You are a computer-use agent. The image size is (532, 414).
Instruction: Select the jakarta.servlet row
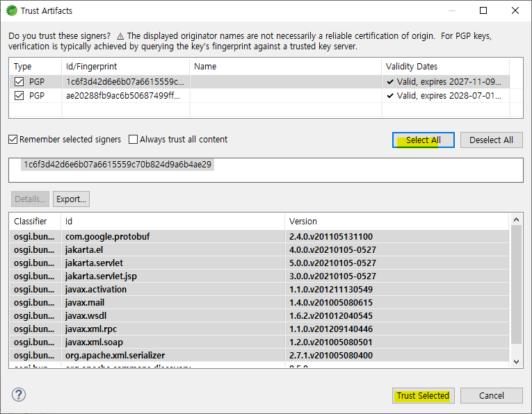click(259, 263)
